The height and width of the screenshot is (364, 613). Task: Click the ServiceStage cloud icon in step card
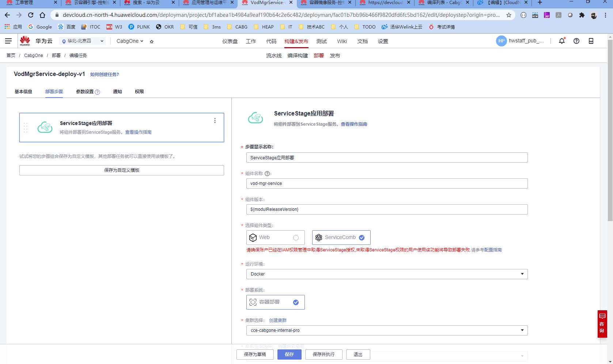point(45,127)
